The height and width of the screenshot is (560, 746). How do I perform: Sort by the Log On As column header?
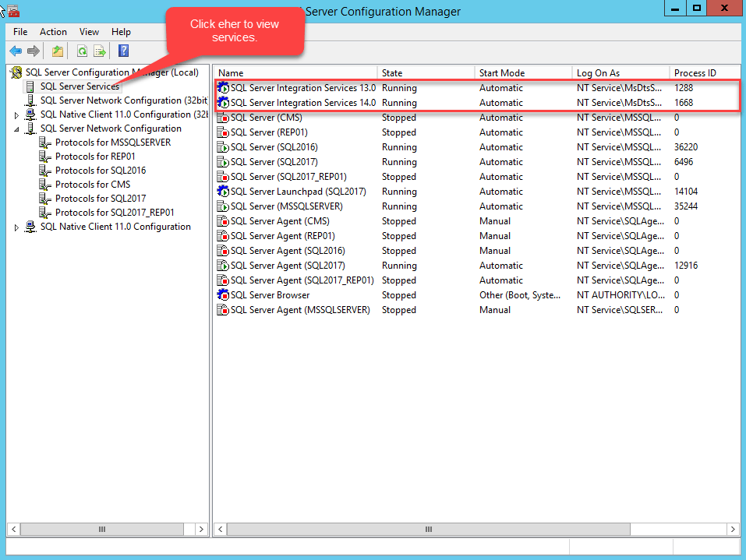[620, 72]
